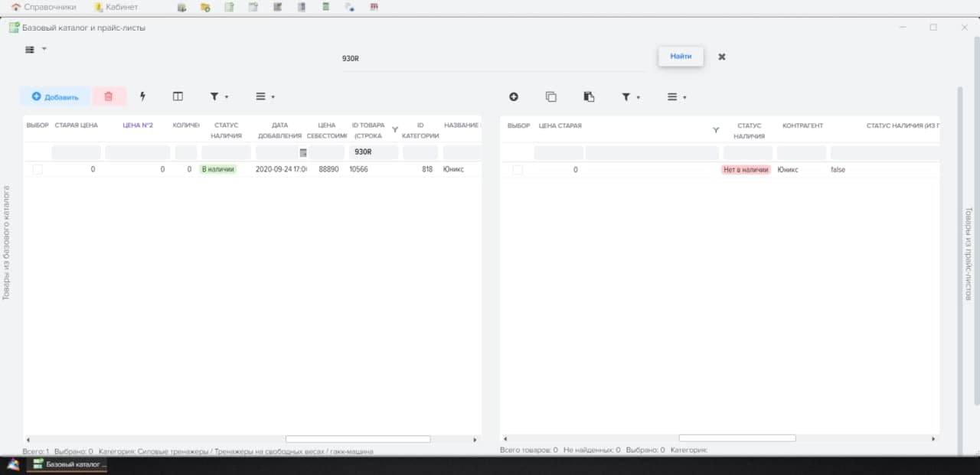Screen dimensions: 980x475
Task: Click the Нет в наличии status badge
Action: tap(746, 170)
